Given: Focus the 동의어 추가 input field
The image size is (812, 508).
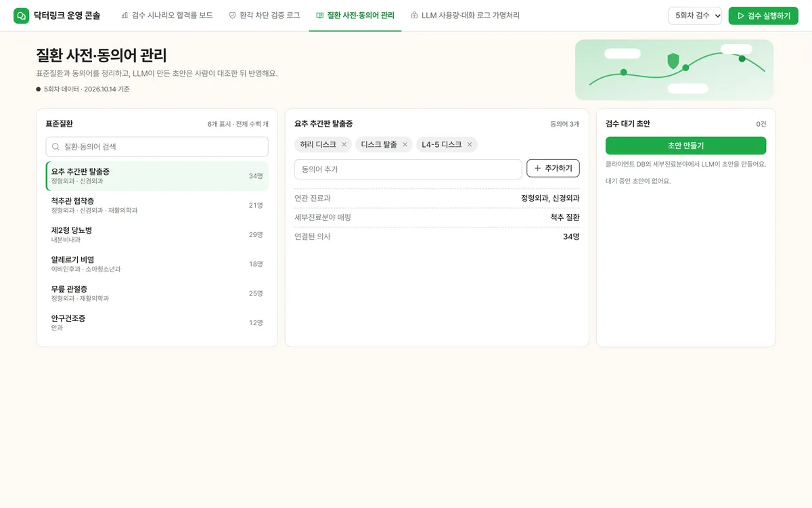Looking at the screenshot, I should click(x=408, y=169).
